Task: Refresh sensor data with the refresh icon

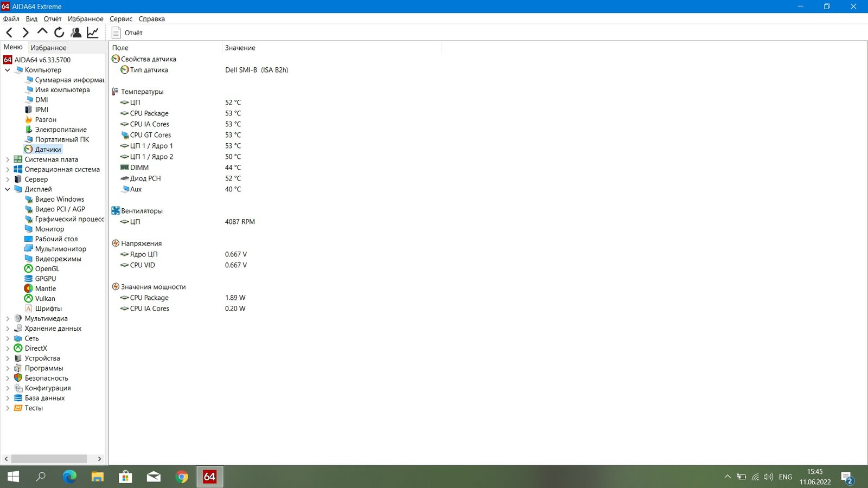Action: (x=59, y=33)
